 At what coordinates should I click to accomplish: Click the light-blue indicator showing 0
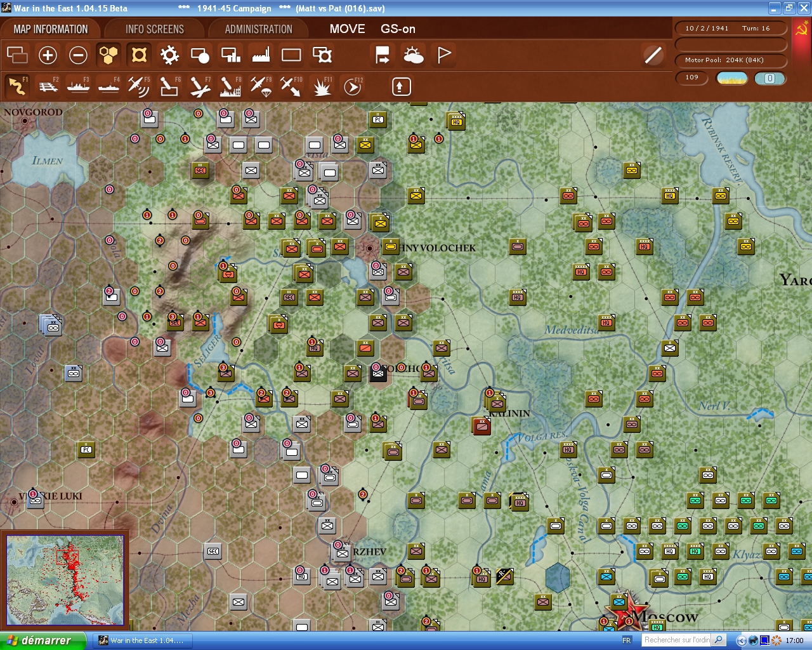[769, 78]
